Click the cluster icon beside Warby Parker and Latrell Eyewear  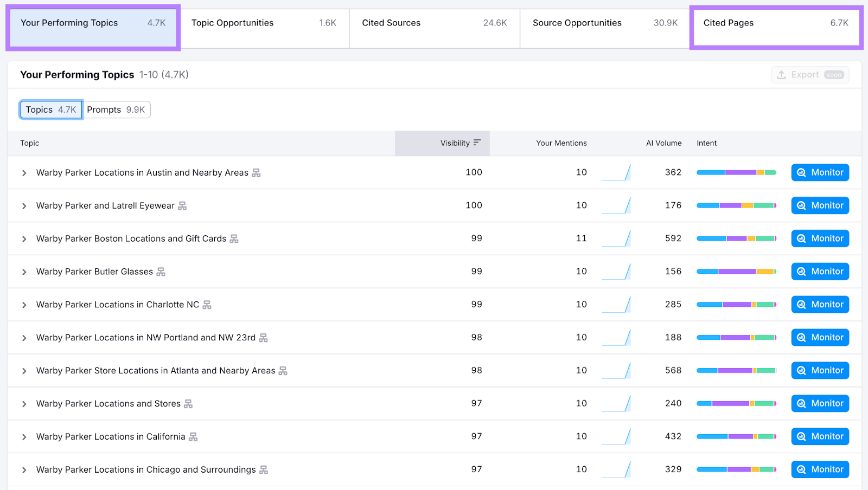[x=182, y=205]
